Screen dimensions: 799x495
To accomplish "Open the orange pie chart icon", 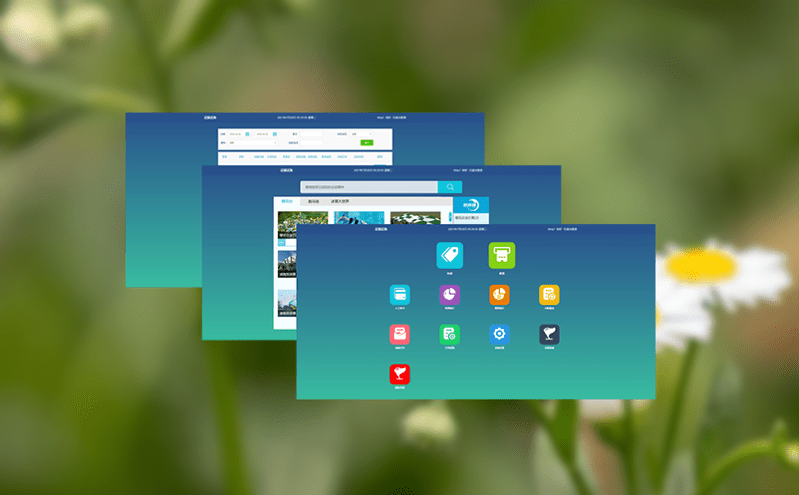I will (x=499, y=294).
